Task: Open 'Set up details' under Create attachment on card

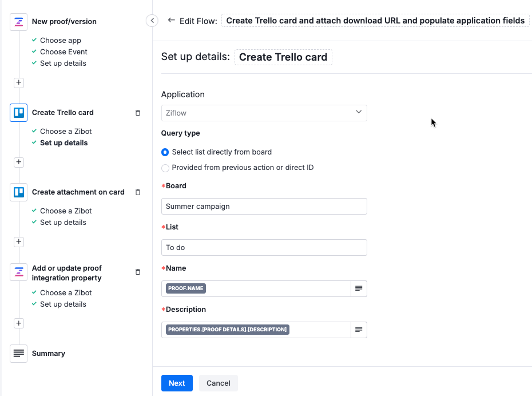Action: point(63,223)
